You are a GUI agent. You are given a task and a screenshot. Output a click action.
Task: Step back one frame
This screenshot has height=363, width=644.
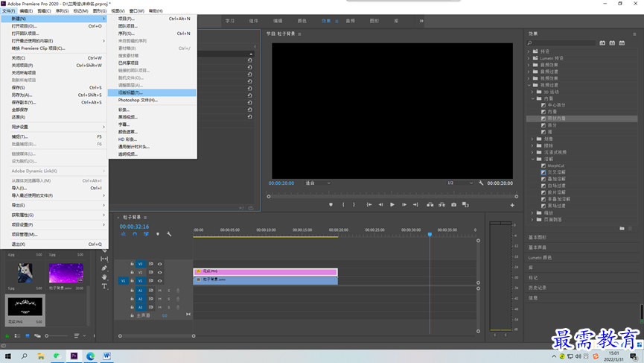pyautogui.click(x=380, y=205)
